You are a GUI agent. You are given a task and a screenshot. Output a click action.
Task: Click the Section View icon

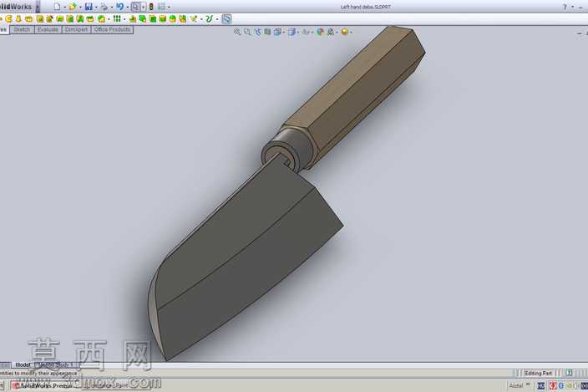click(x=267, y=32)
